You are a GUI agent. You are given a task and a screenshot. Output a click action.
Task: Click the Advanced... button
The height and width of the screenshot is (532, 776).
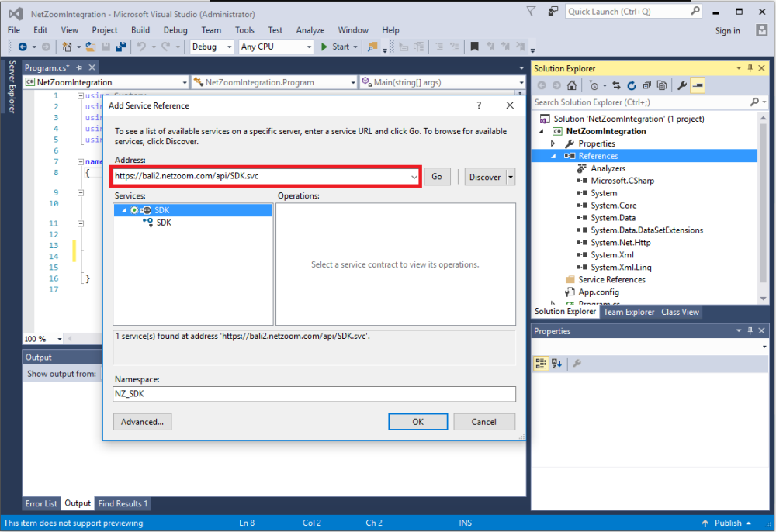pyautogui.click(x=142, y=422)
